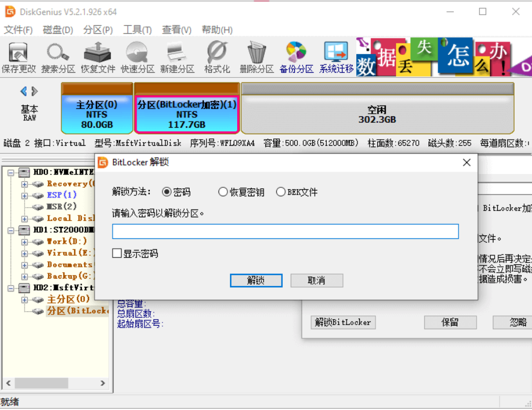
Task: Expand the Recovery partition node
Action: click(25, 184)
